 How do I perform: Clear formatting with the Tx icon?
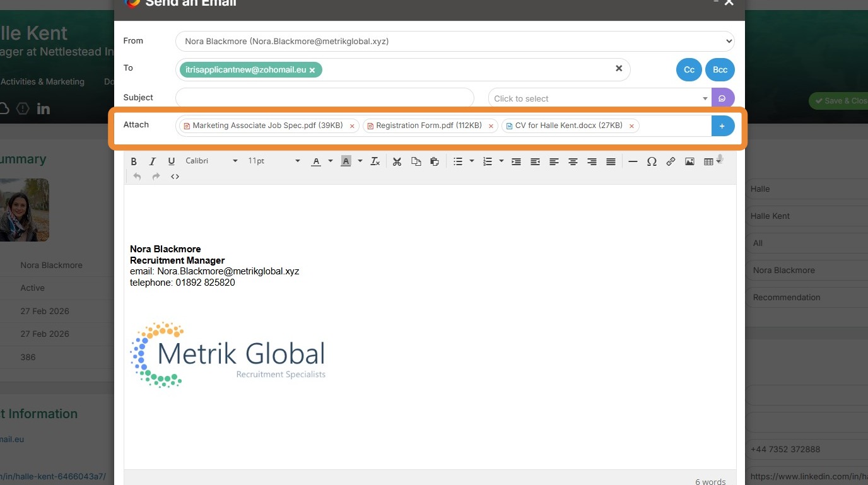[375, 161]
